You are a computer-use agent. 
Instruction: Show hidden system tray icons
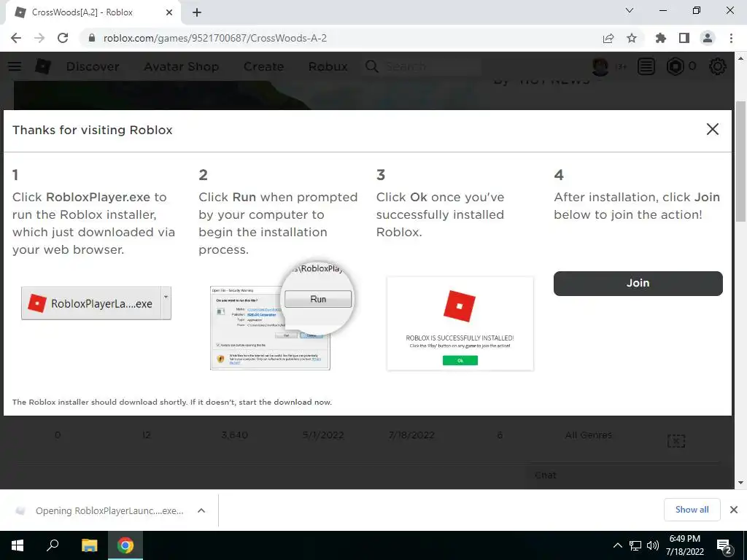pos(617,545)
